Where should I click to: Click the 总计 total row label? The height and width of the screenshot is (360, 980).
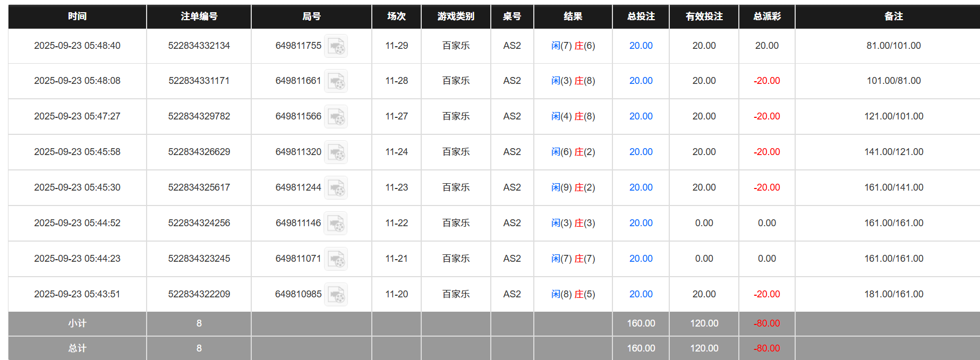coord(76,348)
